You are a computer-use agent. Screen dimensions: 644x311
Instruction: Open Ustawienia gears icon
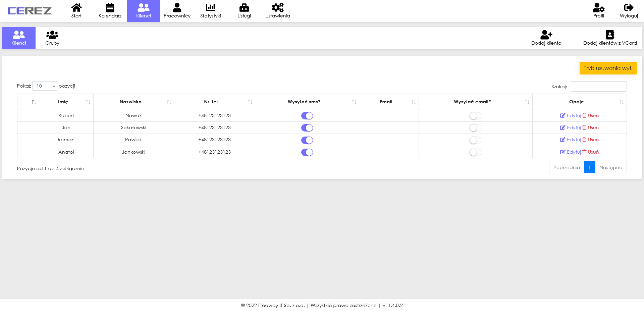[277, 7]
